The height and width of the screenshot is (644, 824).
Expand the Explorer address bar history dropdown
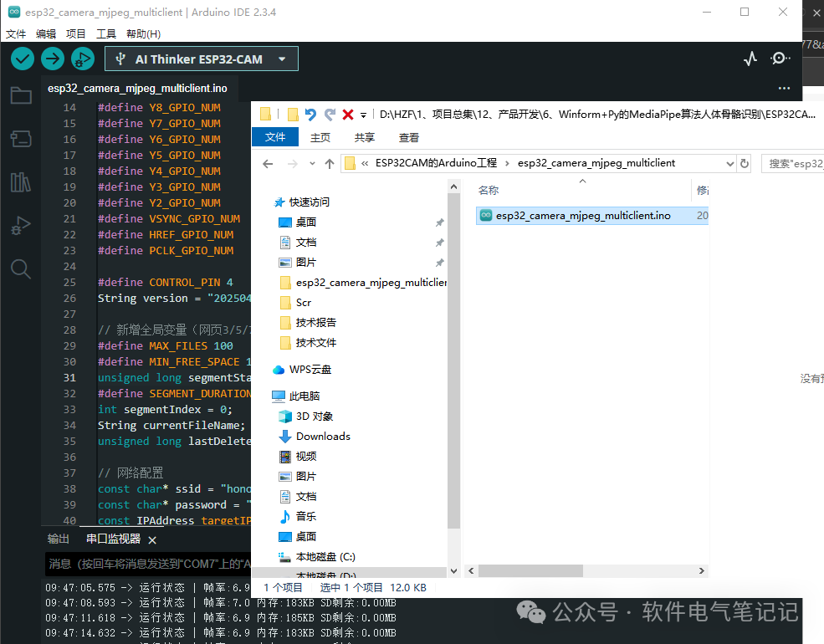pos(729,164)
